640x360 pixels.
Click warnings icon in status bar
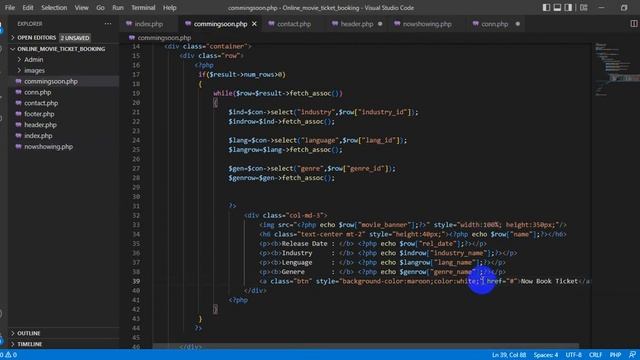click(x=8, y=355)
